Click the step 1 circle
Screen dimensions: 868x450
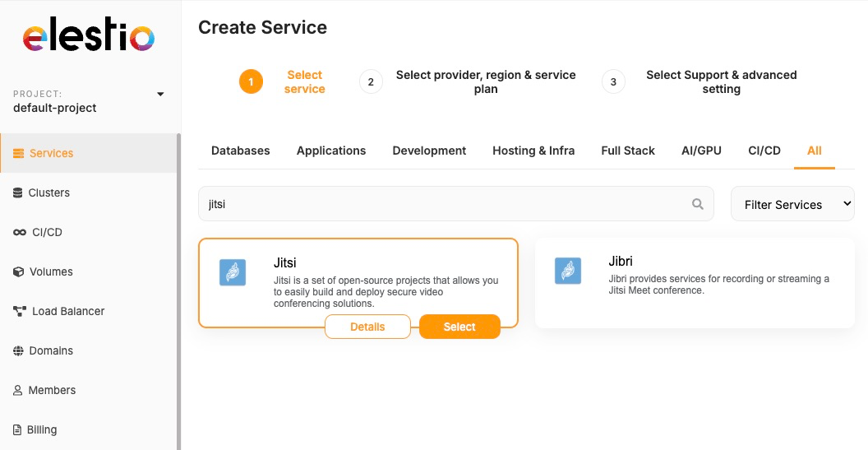[251, 82]
